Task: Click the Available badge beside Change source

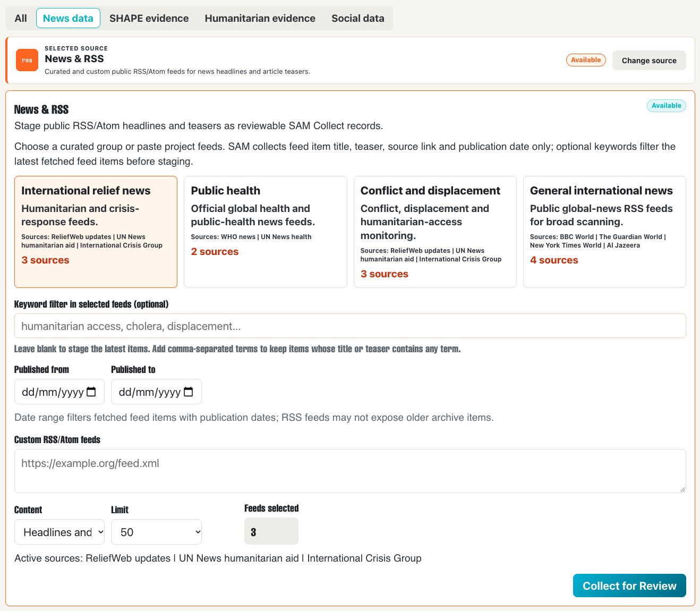Action: pos(586,60)
